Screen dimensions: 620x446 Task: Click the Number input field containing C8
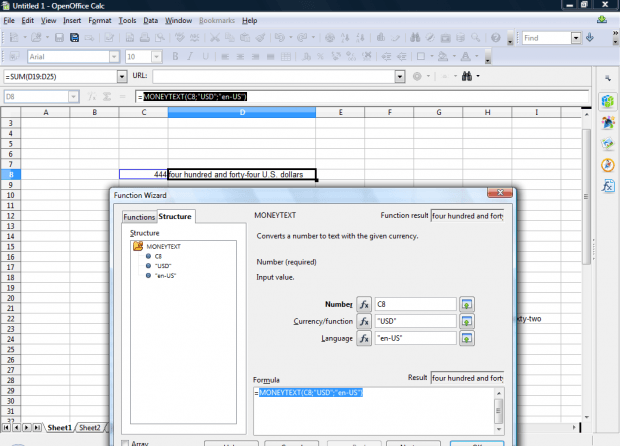416,304
